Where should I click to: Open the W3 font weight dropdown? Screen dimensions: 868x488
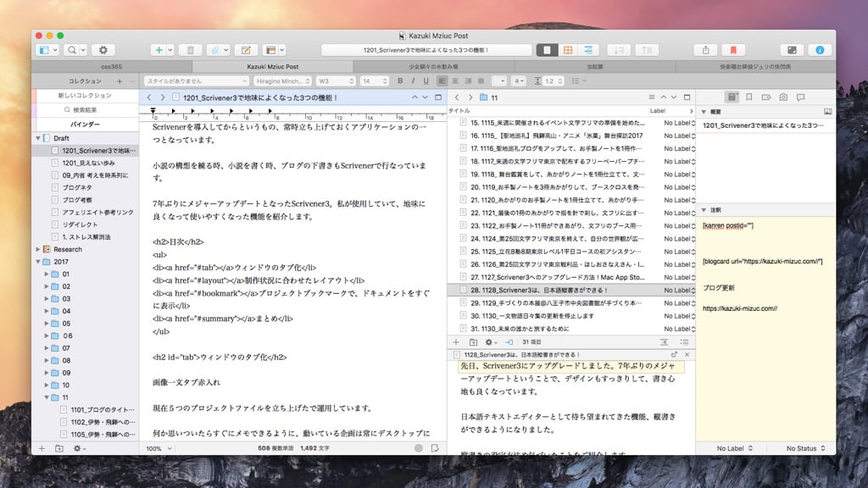coord(336,80)
